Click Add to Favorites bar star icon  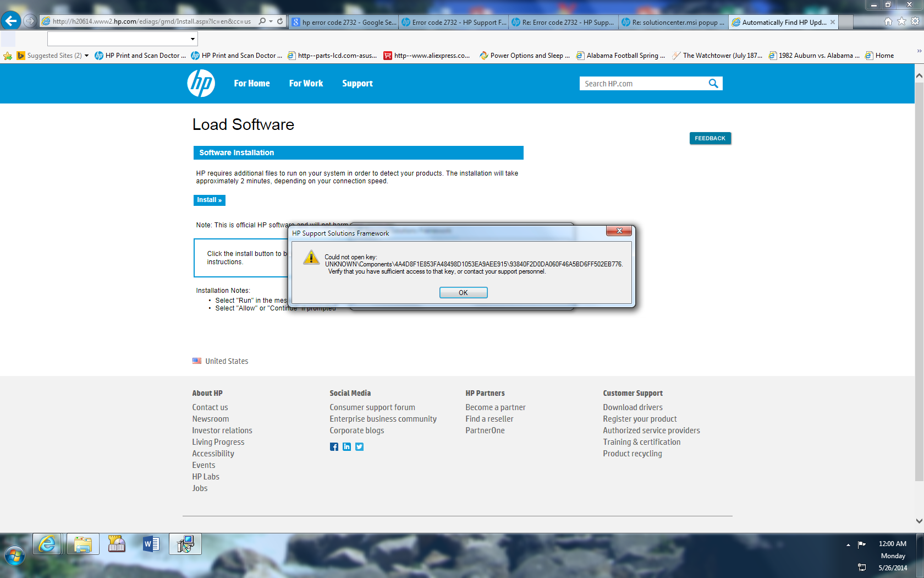[8, 56]
